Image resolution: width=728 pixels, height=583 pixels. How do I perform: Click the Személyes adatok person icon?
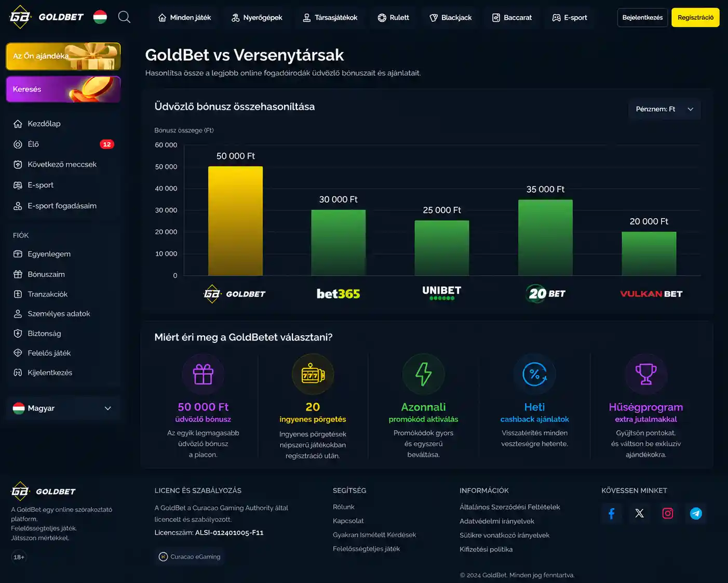click(x=18, y=314)
